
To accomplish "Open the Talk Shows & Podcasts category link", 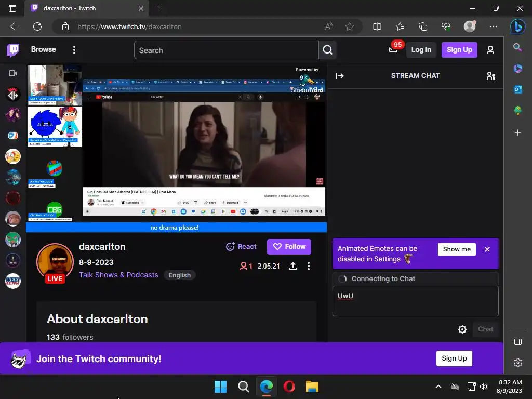I will coord(118,275).
